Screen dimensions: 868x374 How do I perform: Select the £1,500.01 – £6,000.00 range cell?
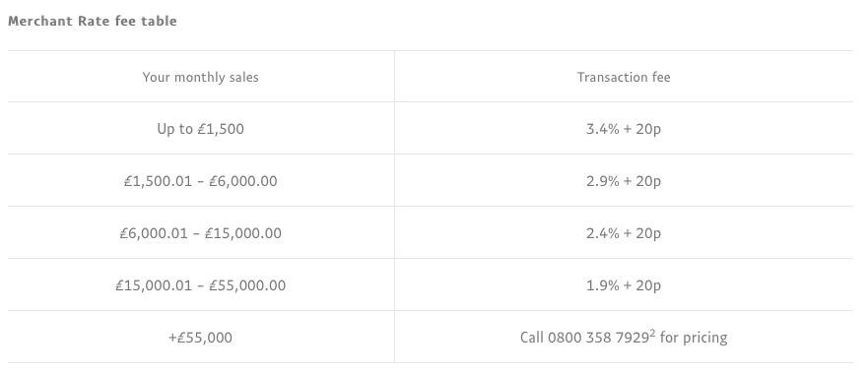point(200,181)
